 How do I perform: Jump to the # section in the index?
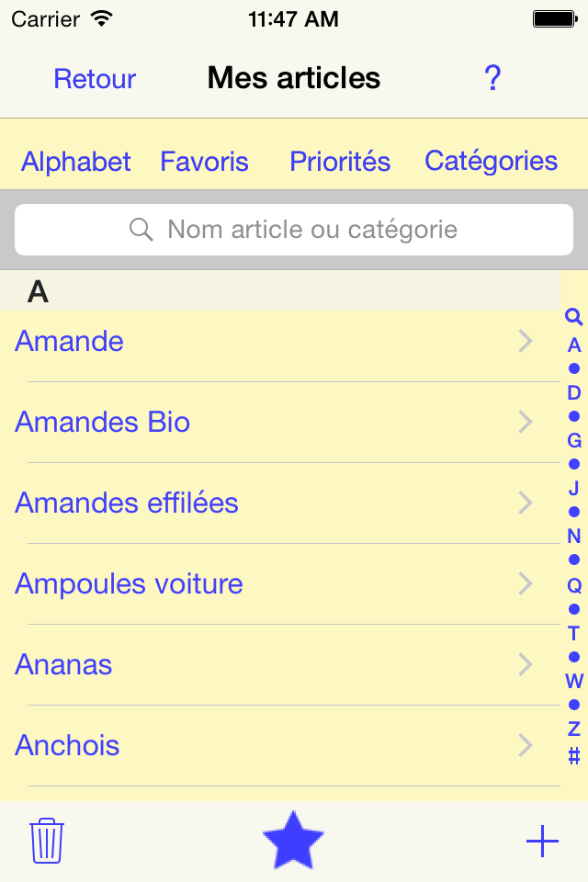pos(574,755)
